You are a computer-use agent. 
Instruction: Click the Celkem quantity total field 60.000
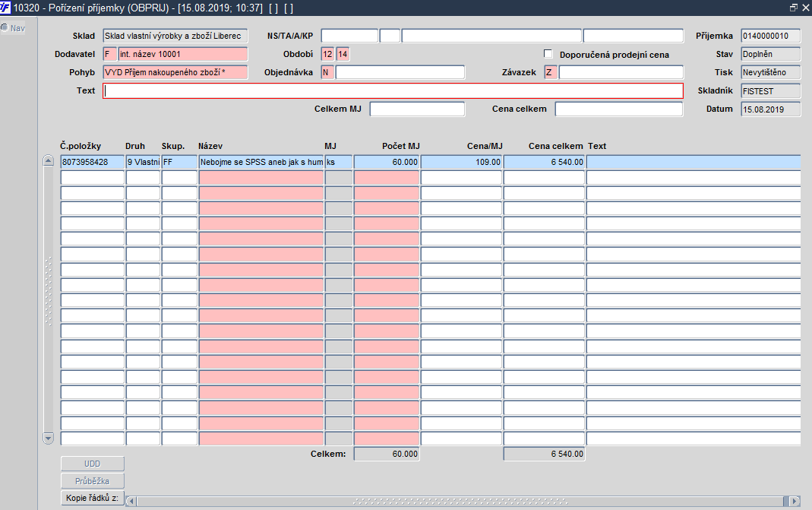[387, 454]
